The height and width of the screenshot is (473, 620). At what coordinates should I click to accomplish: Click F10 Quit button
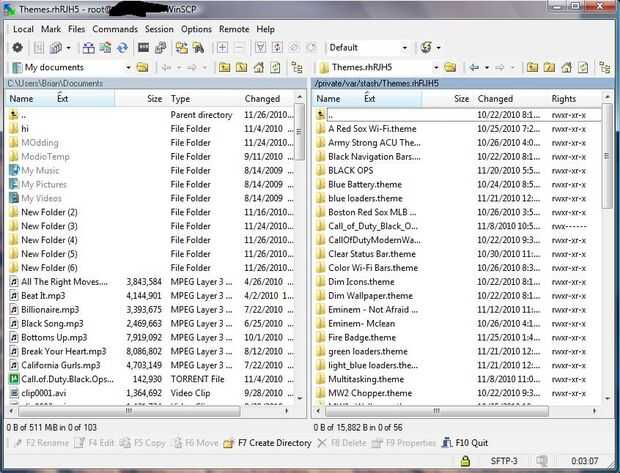point(465,443)
